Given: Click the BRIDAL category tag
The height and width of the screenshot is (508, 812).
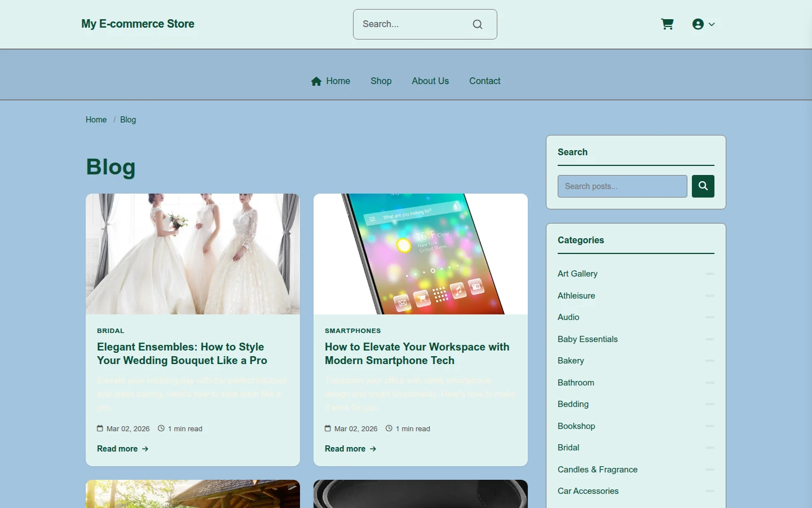Looking at the screenshot, I should coord(111,331).
